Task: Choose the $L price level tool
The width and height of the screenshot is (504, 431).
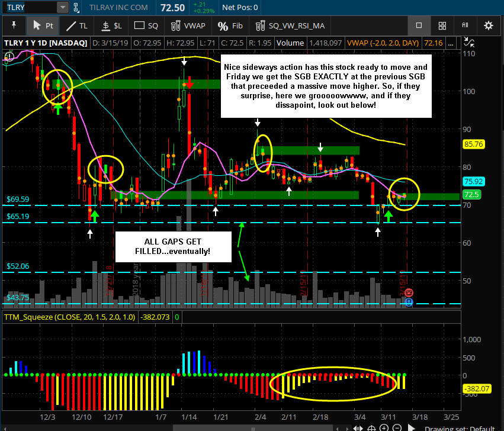Action: (111, 25)
